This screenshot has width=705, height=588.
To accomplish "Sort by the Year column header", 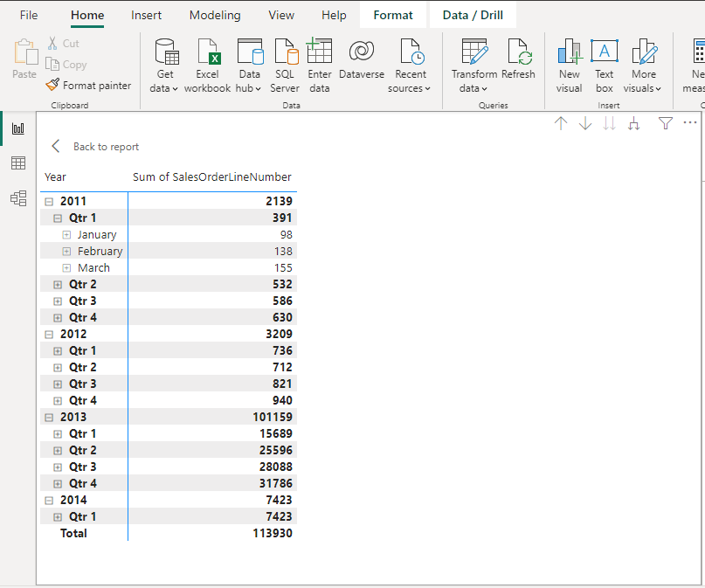I will [55, 177].
